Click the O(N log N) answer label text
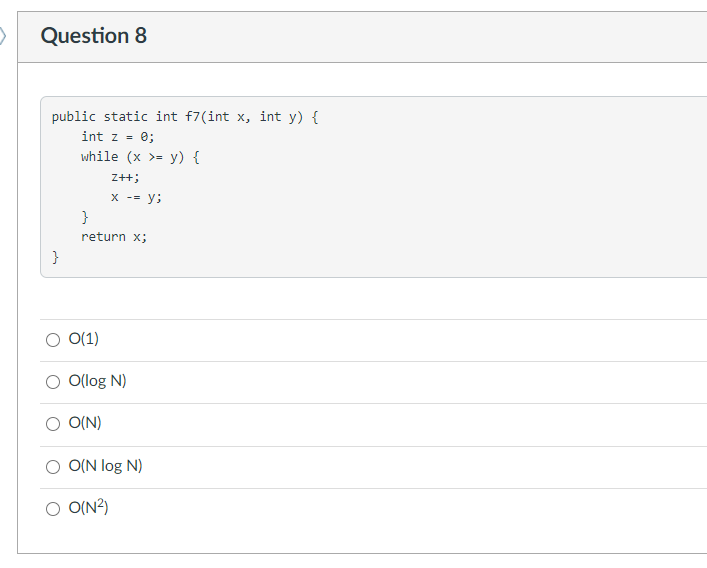Viewport: 707px width, 568px height. tap(106, 466)
